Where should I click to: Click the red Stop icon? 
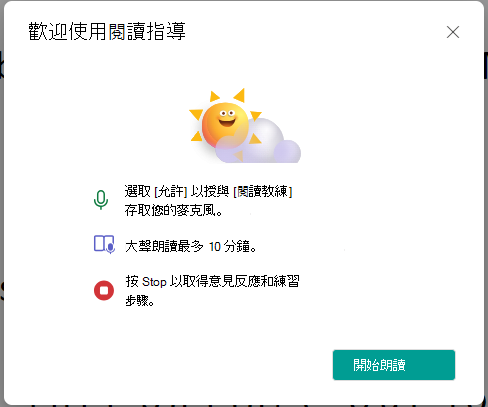(104, 290)
